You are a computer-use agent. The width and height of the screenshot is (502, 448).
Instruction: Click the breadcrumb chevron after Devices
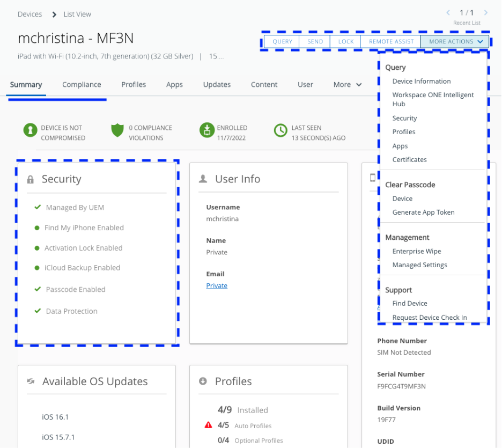[54, 14]
